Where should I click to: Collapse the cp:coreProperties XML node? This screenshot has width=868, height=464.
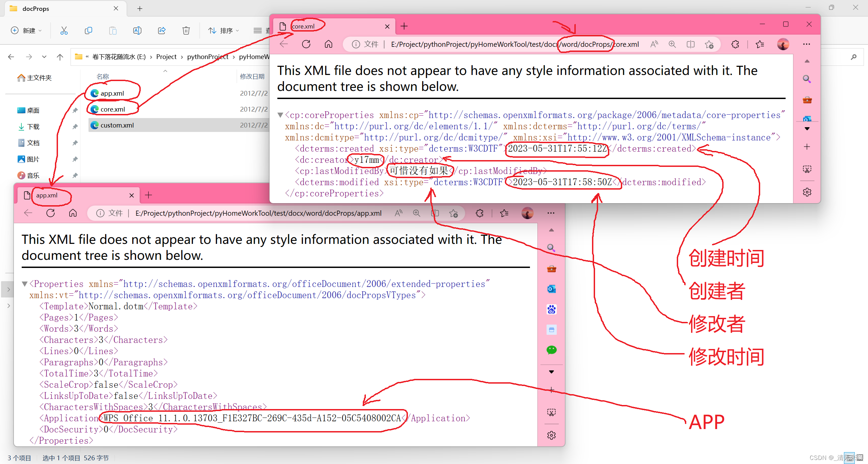[x=280, y=115]
